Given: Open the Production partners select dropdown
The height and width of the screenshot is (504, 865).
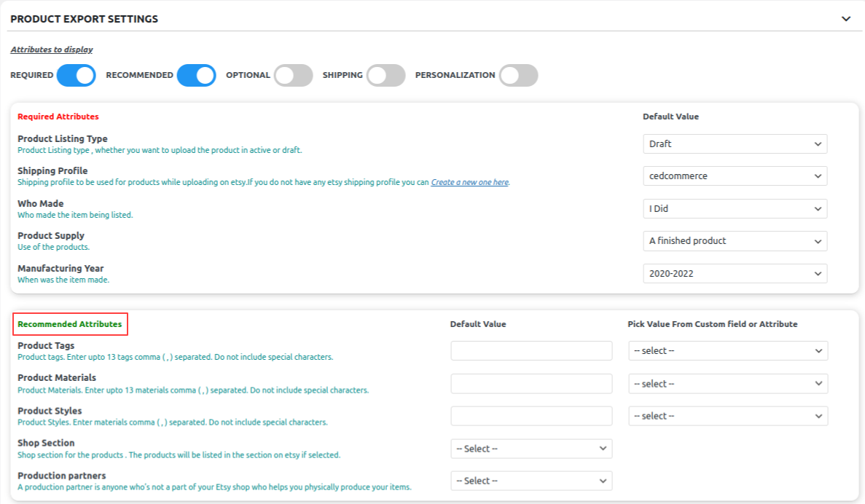Looking at the screenshot, I should pos(531,480).
